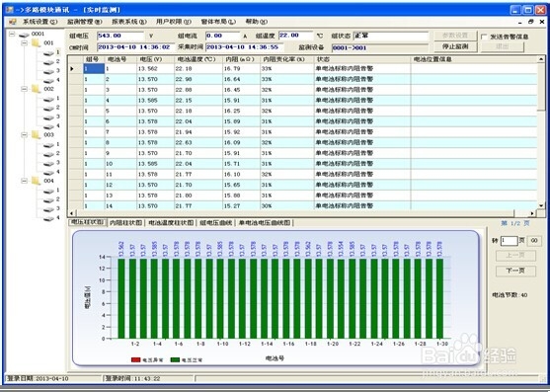This screenshot has width=550, height=392.
Task: Click the 电池位置信息 column header
Action: [x=474, y=59]
